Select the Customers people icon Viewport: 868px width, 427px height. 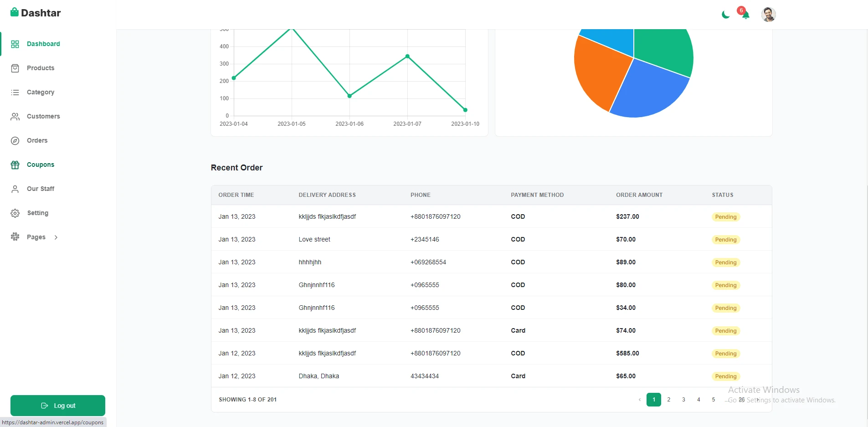15,117
